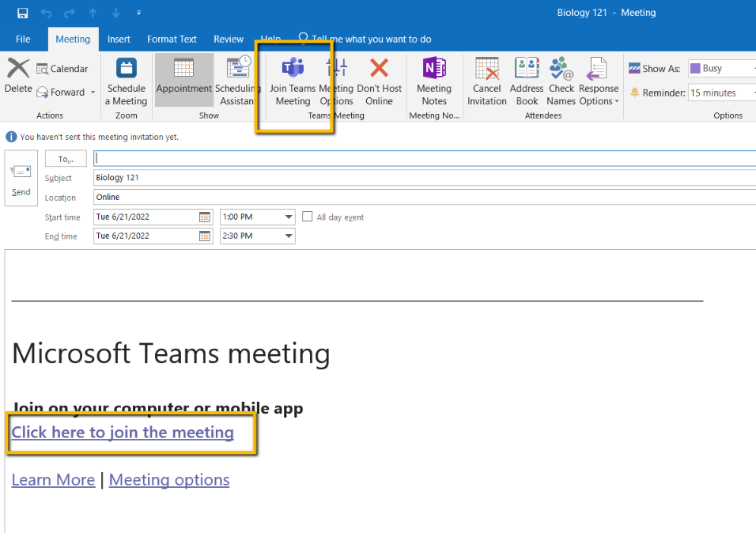Screen dimensions: 756x533
Task: Send the meeting invitation
Action: (21, 179)
